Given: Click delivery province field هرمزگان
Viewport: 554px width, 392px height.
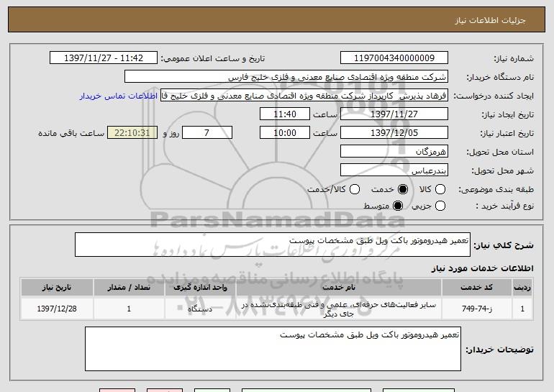Looking at the screenshot, I should click(394, 152).
